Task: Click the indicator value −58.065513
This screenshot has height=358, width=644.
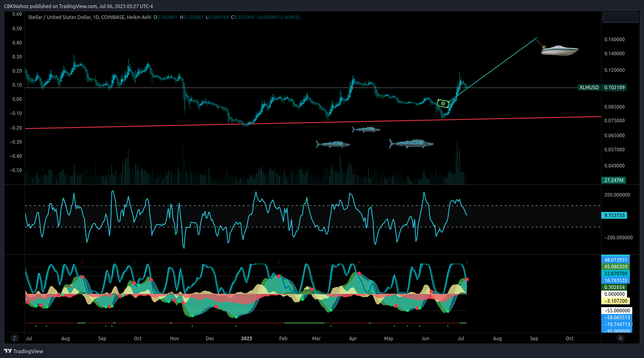Action: click(617, 318)
